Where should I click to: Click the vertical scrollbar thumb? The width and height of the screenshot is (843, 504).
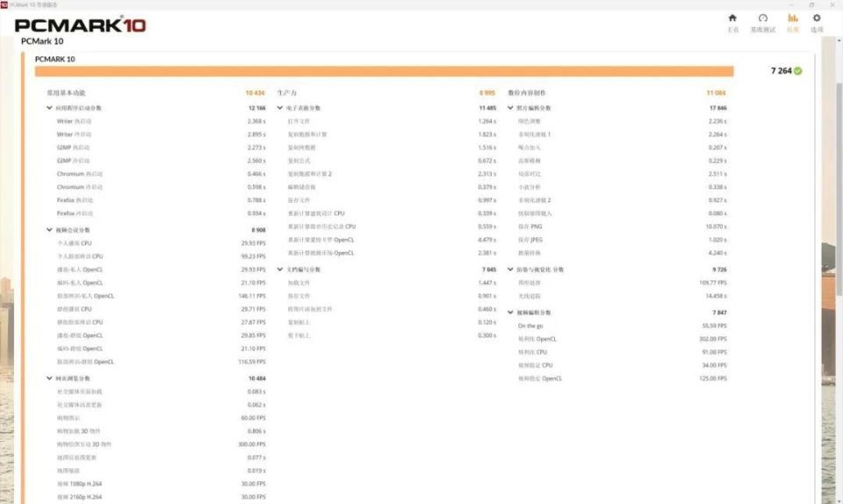coord(839,188)
